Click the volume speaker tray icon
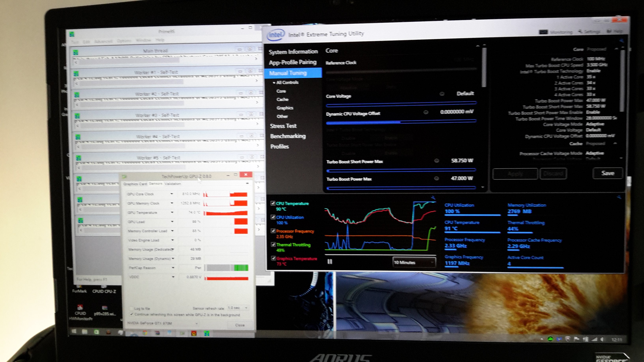 pyautogui.click(x=602, y=339)
